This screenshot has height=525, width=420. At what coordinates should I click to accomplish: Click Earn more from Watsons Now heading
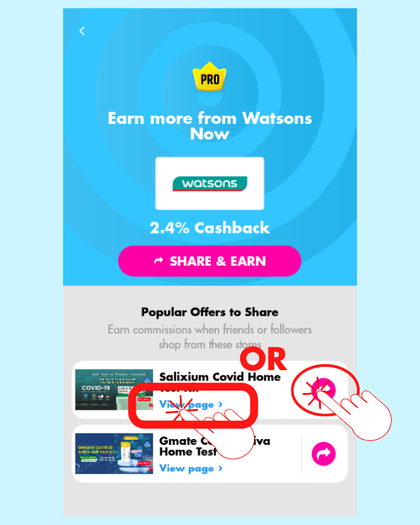(x=209, y=126)
